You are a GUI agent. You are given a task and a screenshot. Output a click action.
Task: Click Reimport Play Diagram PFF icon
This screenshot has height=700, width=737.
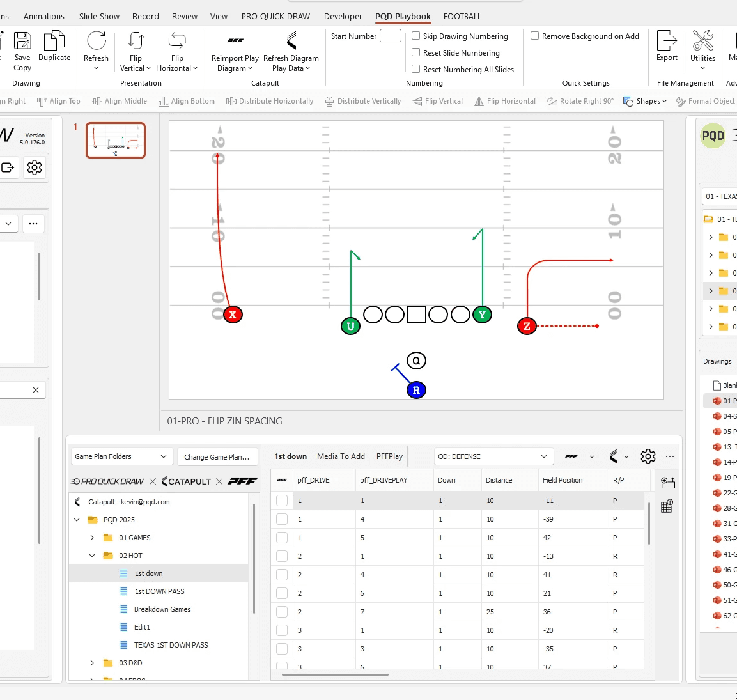pyautogui.click(x=235, y=40)
